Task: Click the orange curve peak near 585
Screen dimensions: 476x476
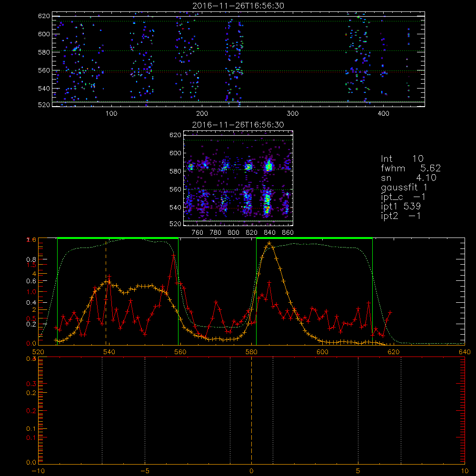Action: [x=269, y=243]
